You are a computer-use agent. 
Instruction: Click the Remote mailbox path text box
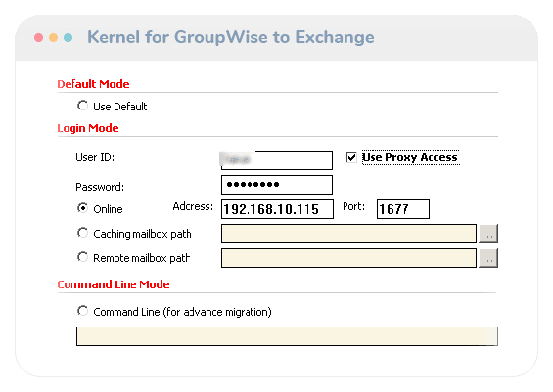pos(348,258)
